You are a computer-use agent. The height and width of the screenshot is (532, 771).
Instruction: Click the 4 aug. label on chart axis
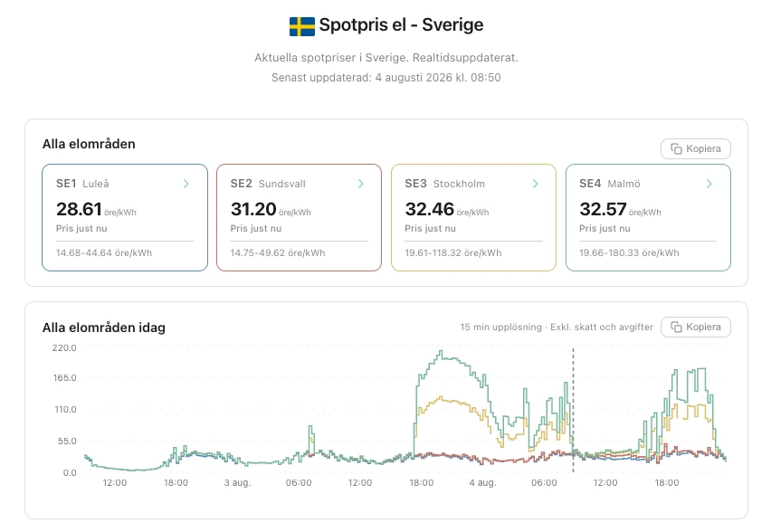483,483
